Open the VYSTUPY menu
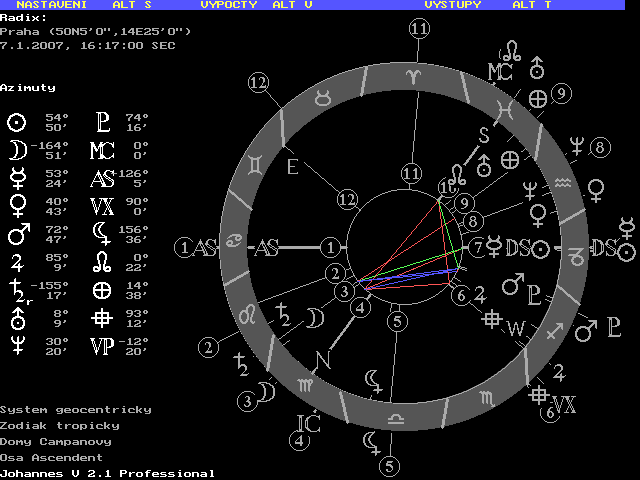640x480 pixels. (x=452, y=5)
